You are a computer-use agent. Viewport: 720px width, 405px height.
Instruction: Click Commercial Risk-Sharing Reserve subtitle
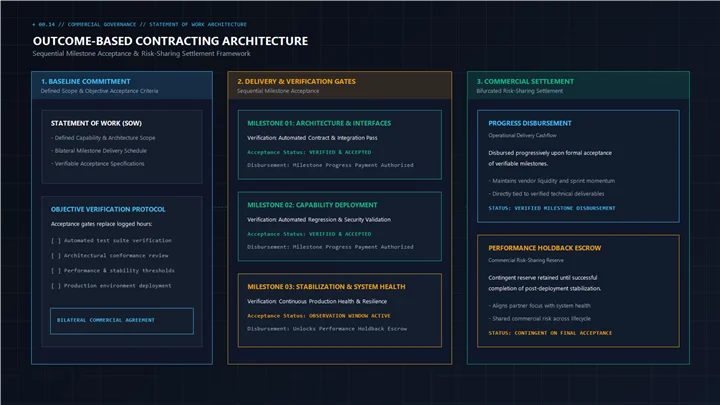tap(526, 260)
